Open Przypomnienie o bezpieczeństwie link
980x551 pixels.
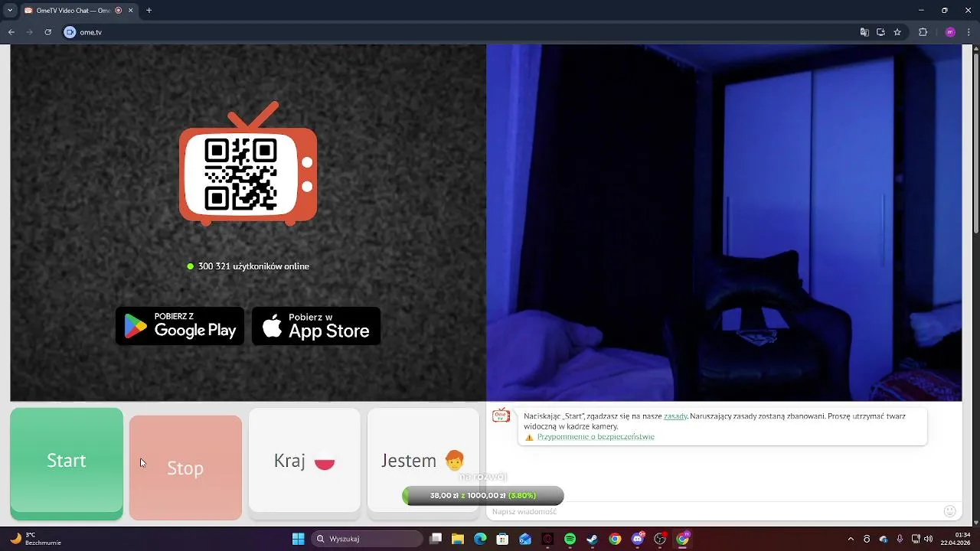[596, 437]
